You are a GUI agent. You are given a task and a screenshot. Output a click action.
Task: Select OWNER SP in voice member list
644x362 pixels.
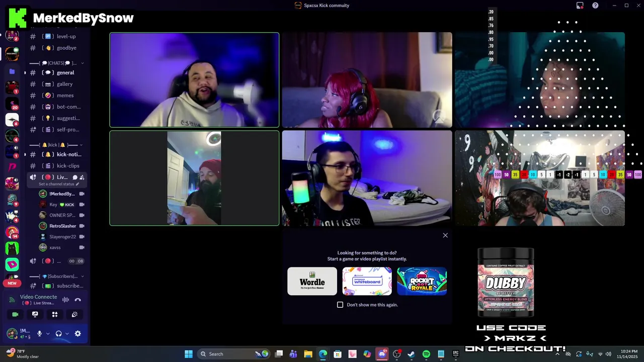62,215
